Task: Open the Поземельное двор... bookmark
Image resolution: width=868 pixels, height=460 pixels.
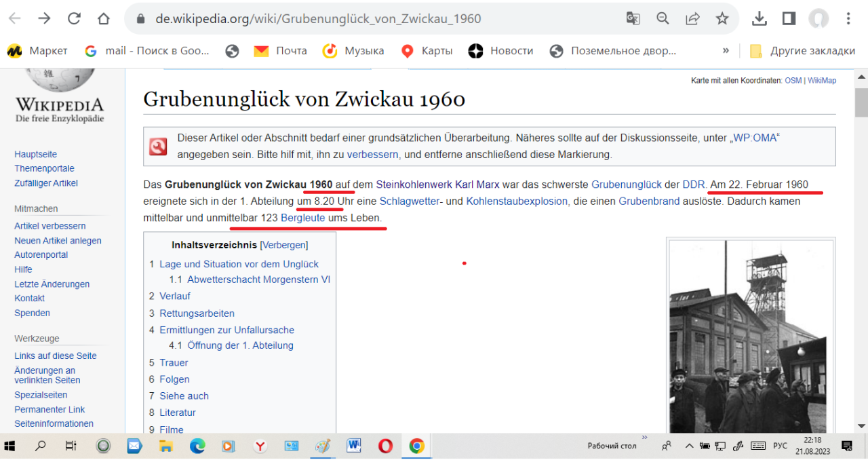Action: pos(613,51)
